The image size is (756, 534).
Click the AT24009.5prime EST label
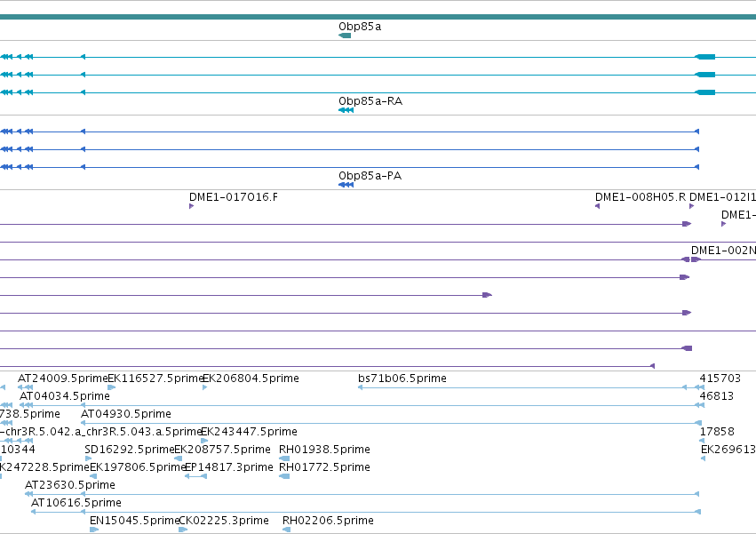coord(63,379)
